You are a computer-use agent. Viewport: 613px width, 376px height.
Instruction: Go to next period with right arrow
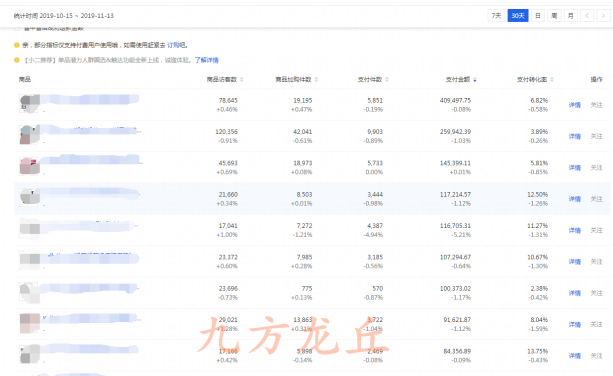click(x=603, y=16)
